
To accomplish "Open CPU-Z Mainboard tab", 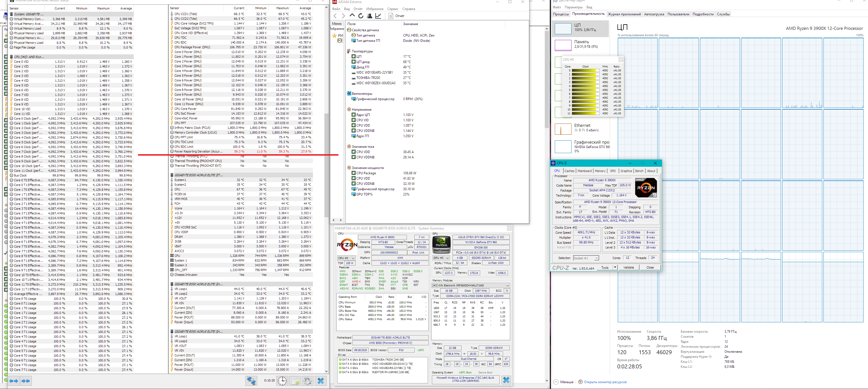I will coord(585,171).
